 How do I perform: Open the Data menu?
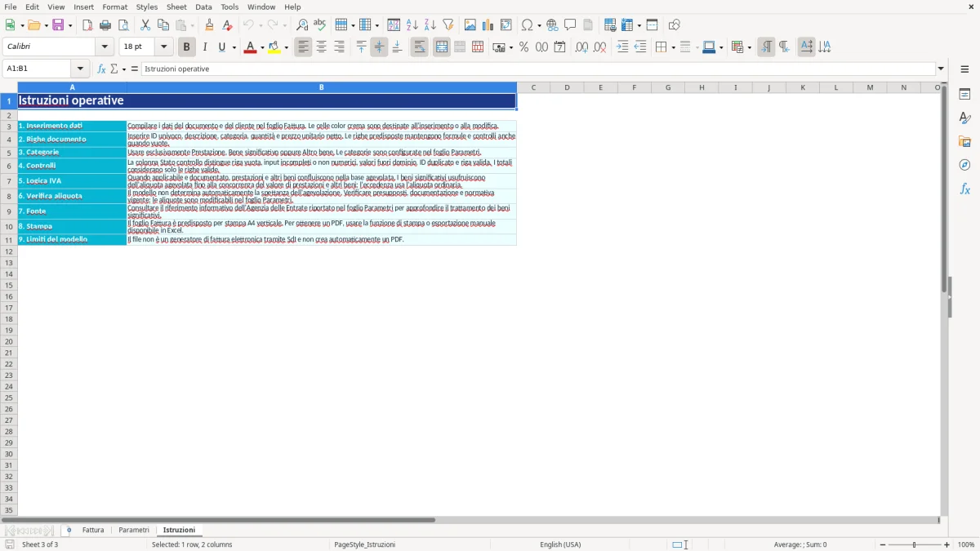coord(203,7)
